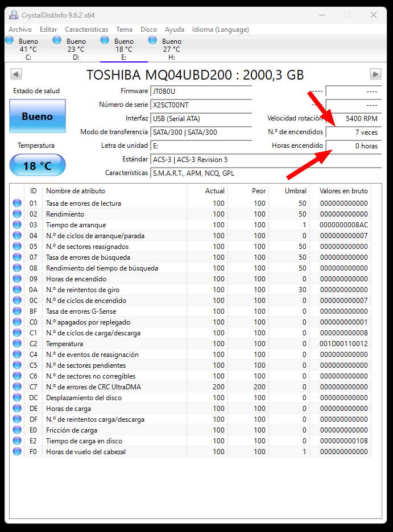
Task: Click the disk title TOSHIBA MQ04UBD200 : 2000,3 GB
Action: click(x=195, y=75)
